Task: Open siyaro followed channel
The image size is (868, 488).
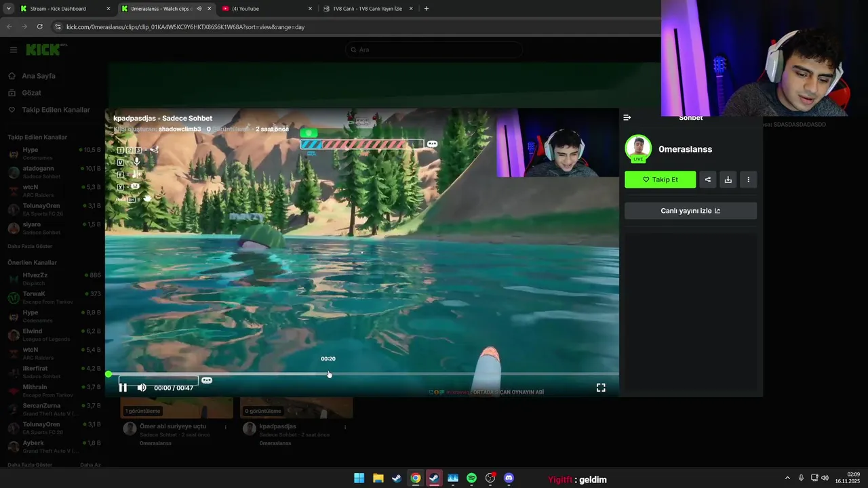Action: [x=54, y=228]
